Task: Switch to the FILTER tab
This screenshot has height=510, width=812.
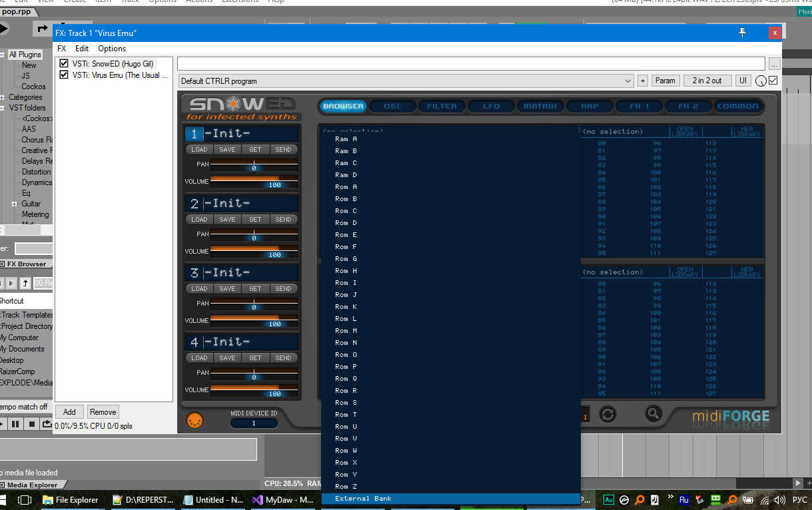Action: click(x=442, y=106)
